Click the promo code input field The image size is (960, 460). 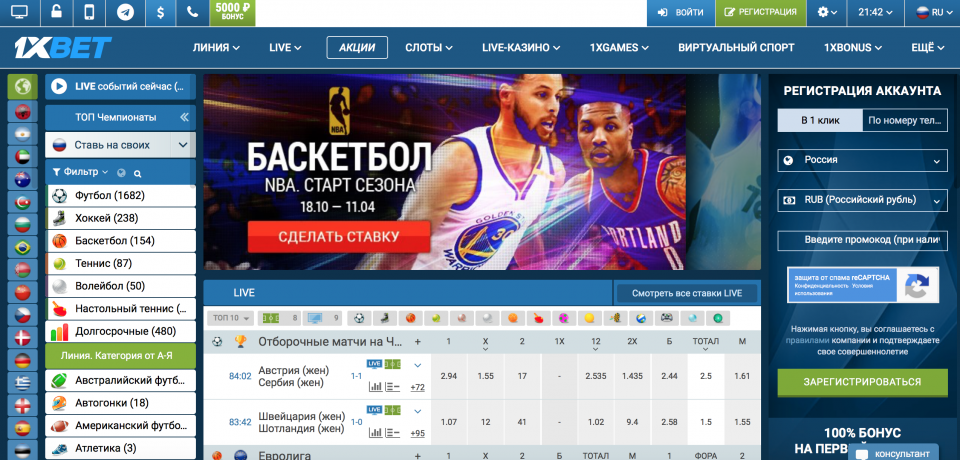pos(862,240)
